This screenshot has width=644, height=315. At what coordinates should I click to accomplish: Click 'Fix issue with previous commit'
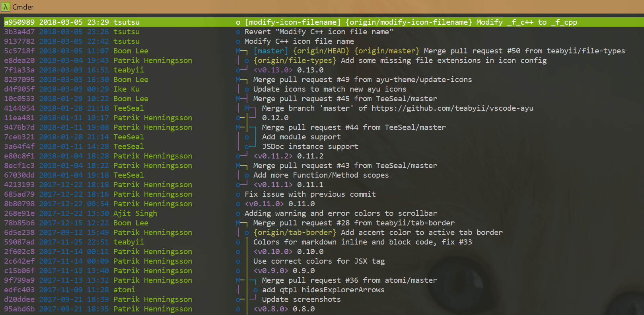(x=310, y=194)
